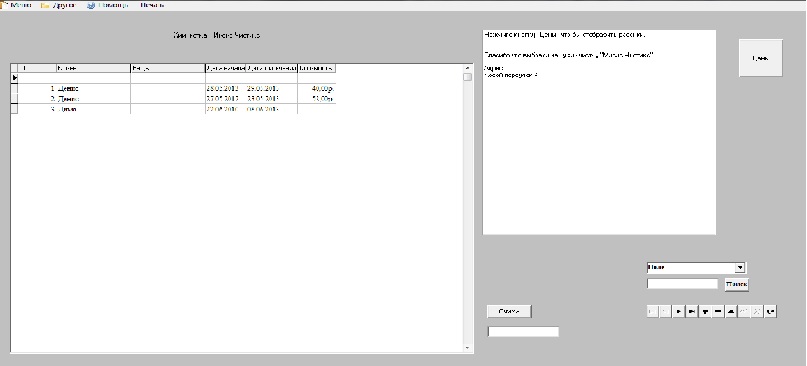807x366 pixels.
Task: Jump to last record in navigator
Action: [x=692, y=311]
